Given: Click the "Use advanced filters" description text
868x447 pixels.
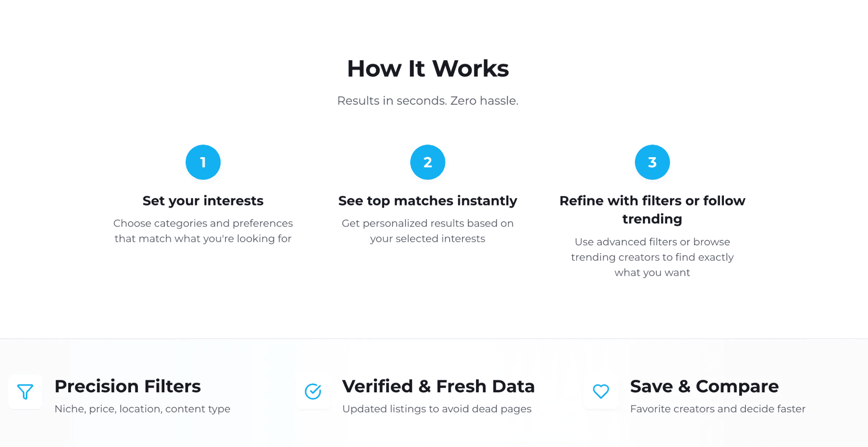Looking at the screenshot, I should point(652,257).
